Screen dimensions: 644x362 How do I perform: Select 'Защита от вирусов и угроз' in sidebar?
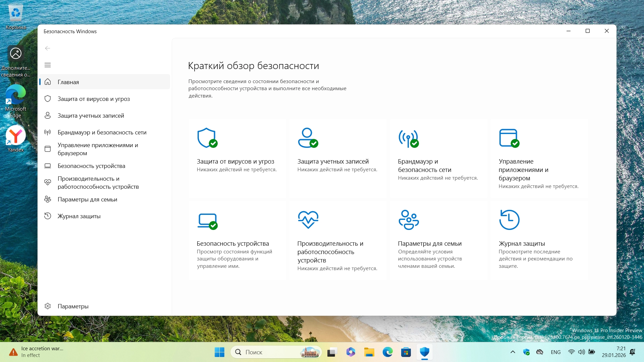pyautogui.click(x=94, y=99)
